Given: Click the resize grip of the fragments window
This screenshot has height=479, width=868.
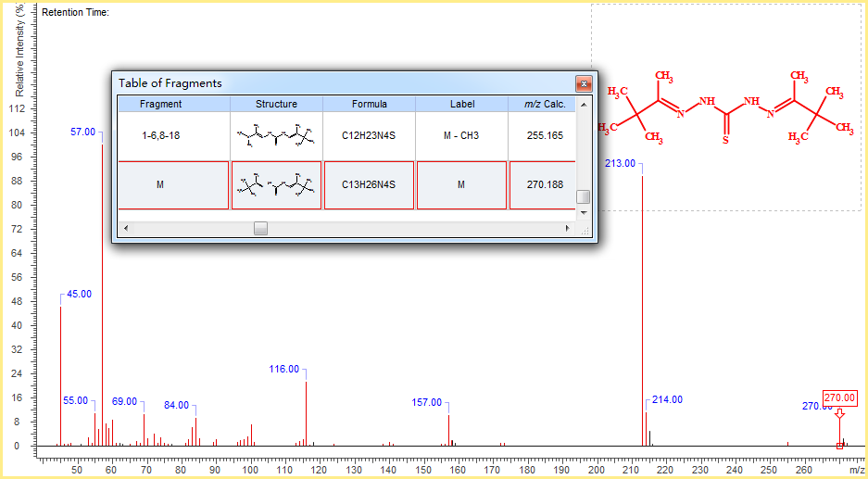Looking at the screenshot, I should [x=585, y=232].
